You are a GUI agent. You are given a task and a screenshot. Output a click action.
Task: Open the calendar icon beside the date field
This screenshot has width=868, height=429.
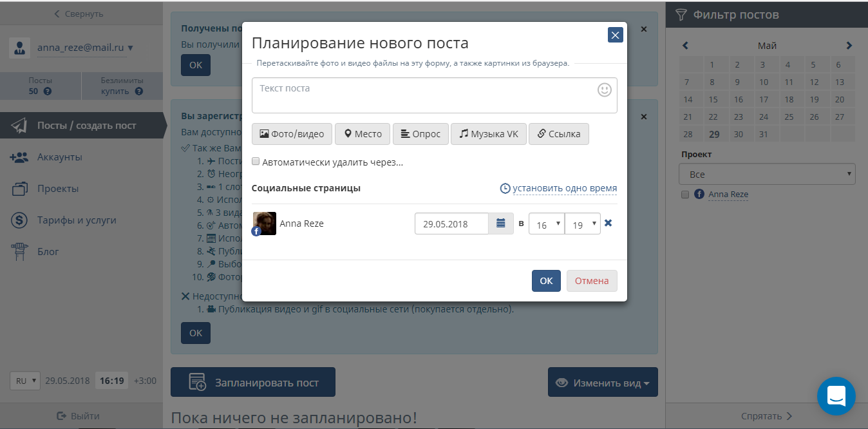[x=501, y=224]
